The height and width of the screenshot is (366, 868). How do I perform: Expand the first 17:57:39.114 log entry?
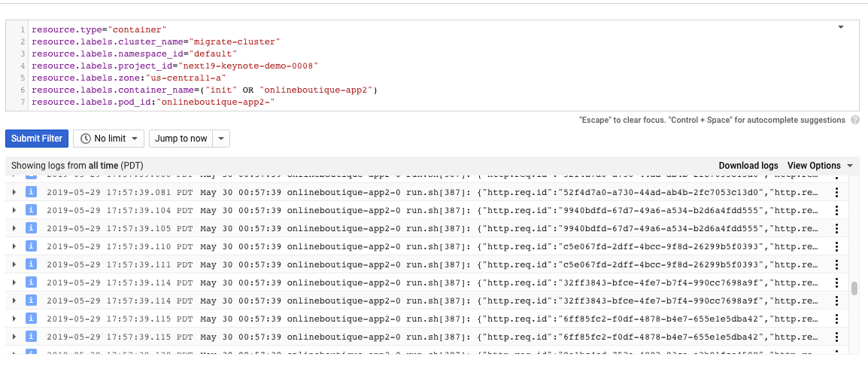(14, 282)
